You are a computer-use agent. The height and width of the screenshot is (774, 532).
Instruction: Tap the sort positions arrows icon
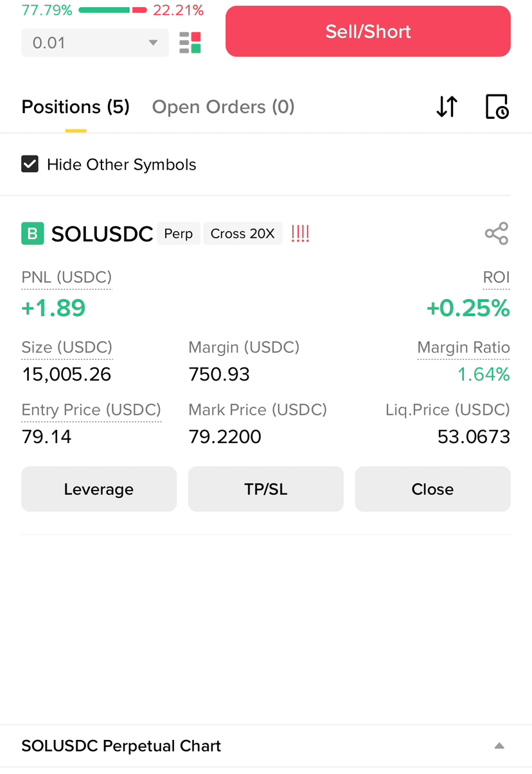point(447,107)
